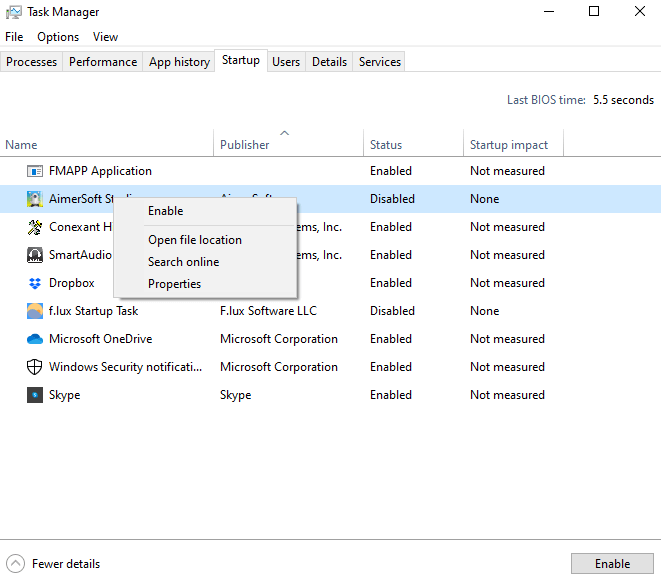Click the Dropbox logo icon
Image resolution: width=661 pixels, height=587 pixels.
(x=35, y=283)
